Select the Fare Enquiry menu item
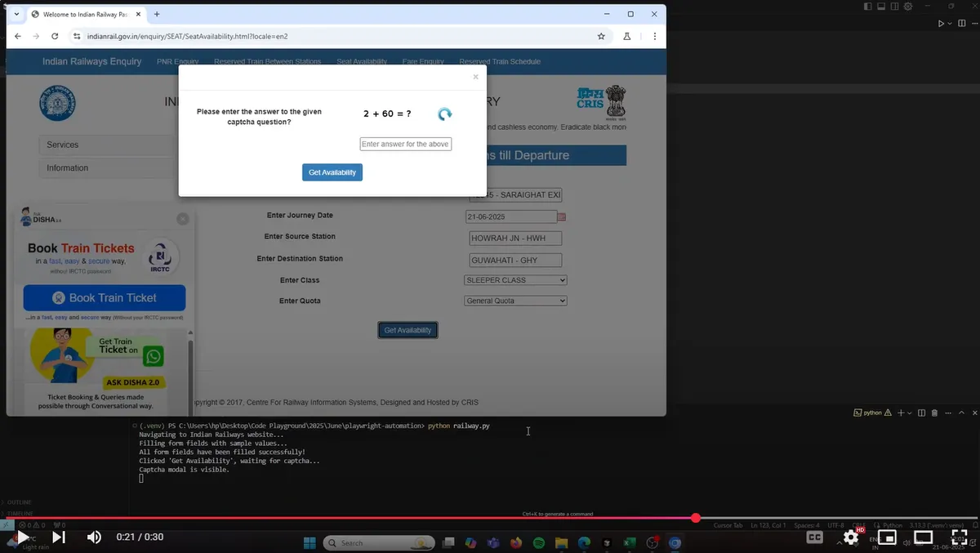The width and height of the screenshot is (980, 553). click(422, 61)
